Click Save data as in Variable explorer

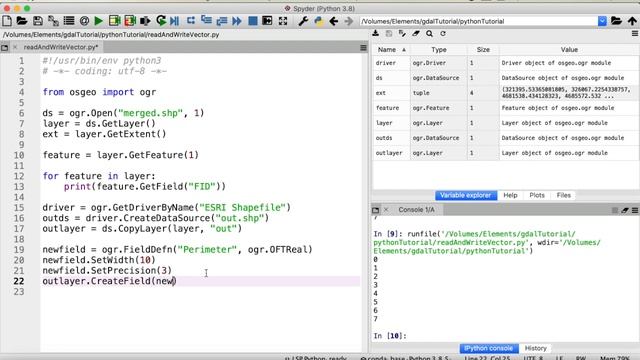(389, 33)
